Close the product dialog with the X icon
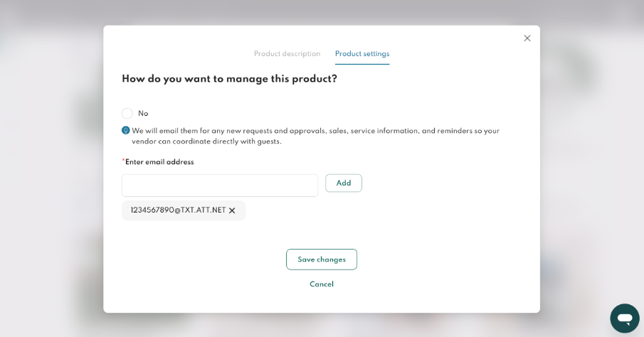The image size is (644, 337). (x=527, y=38)
